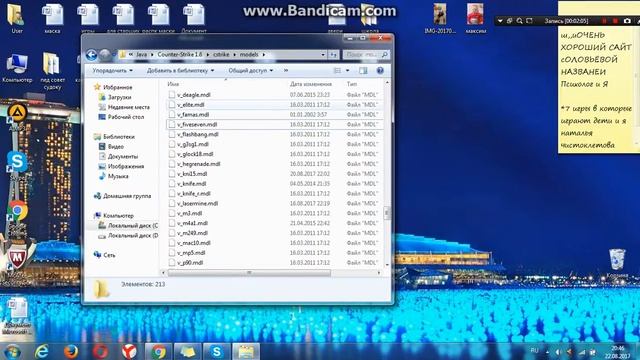
Task: Click the cstrike breadcrumb segment
Action: point(221,54)
